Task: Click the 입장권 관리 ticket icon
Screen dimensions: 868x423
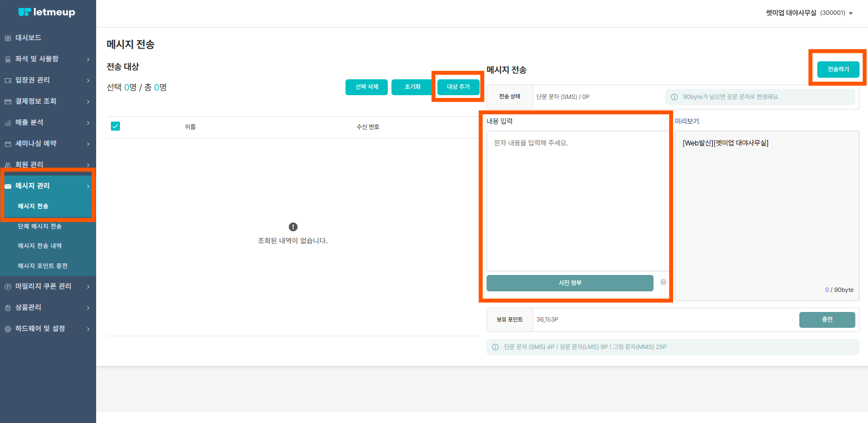Action: (x=8, y=80)
